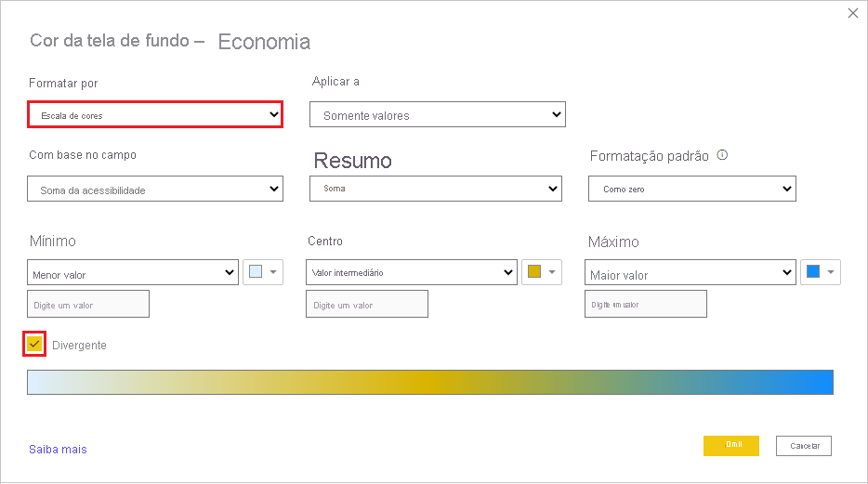
Task: Uncheck the Divergente checkbox
Action: tap(35, 344)
